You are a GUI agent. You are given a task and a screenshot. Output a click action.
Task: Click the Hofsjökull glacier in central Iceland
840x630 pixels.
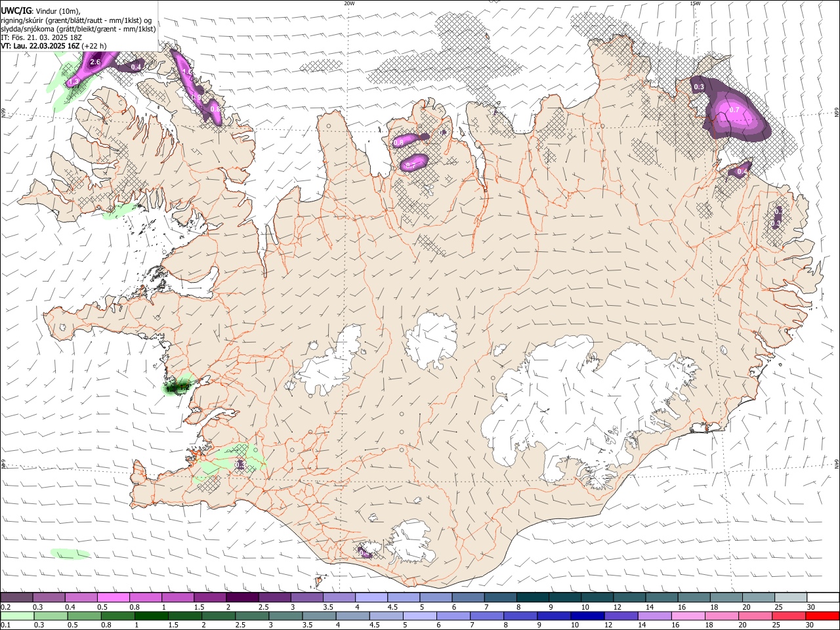[432, 341]
